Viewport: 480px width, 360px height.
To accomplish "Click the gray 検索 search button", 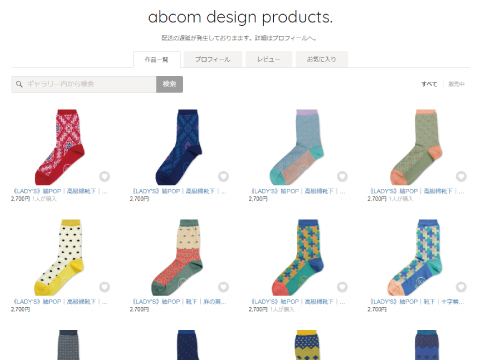I will click(169, 84).
